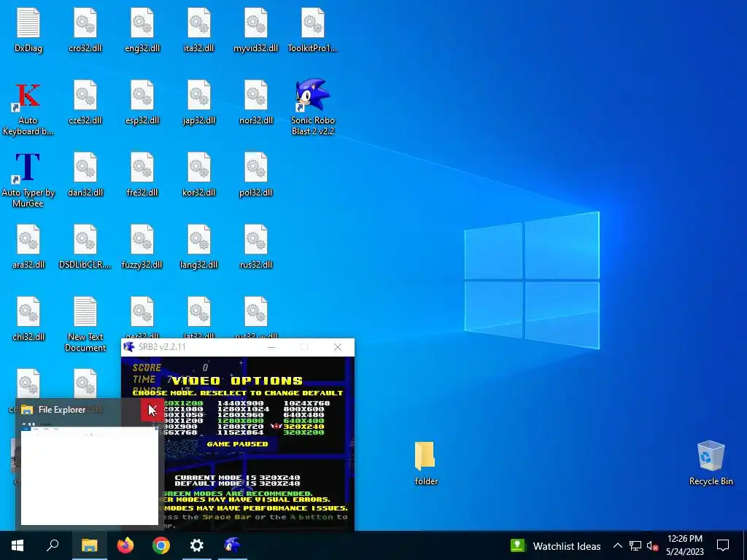Switch to the Sonic SRB2 taskbar icon

pyautogui.click(x=233, y=545)
